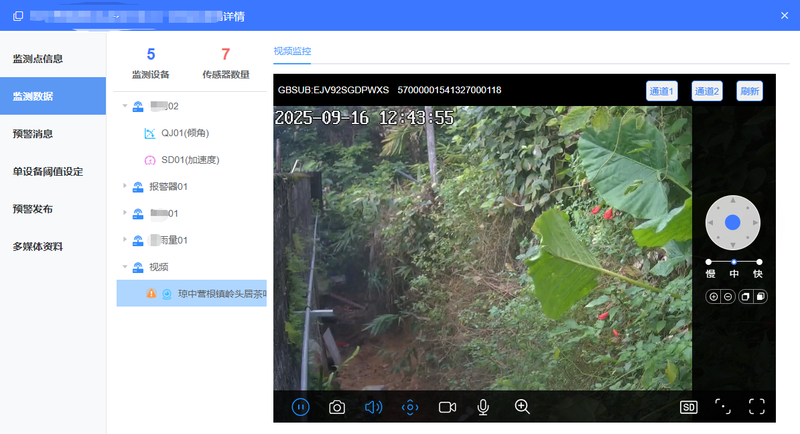
Task: Click the PTZ zoom-out minus icon
Action: coord(726,297)
